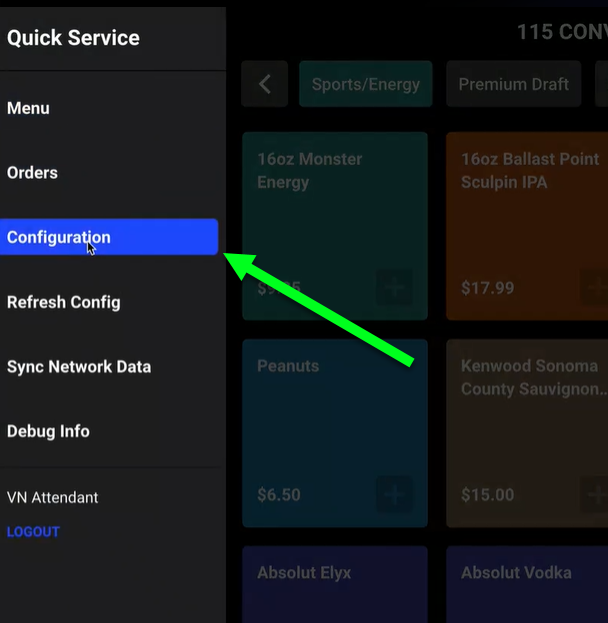Select the highlighted Configuration entry
608x623 pixels.
click(109, 237)
